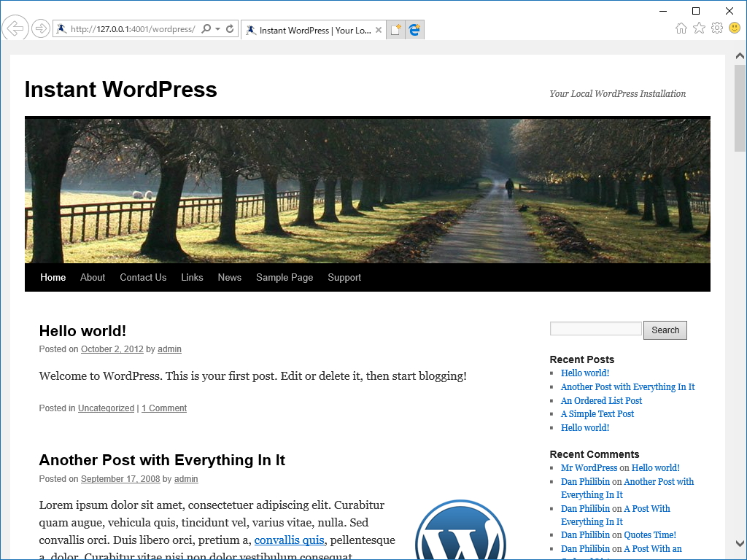747x560 pixels.
Task: Open the Tools gear icon
Action: 716,26
